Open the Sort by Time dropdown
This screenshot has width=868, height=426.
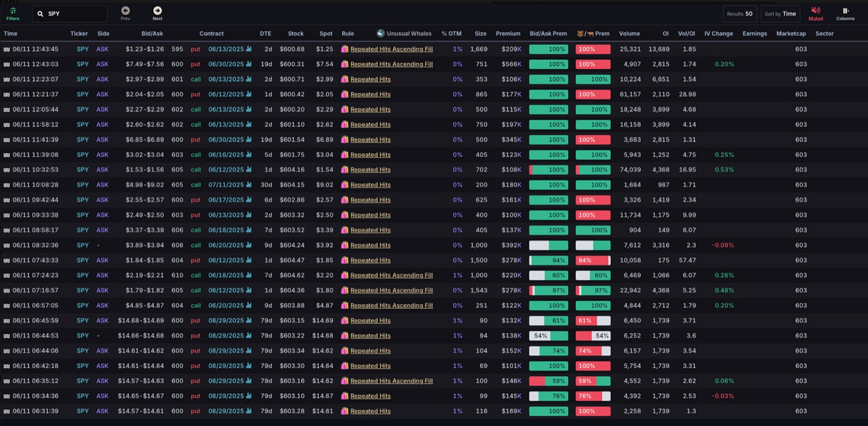pos(780,14)
